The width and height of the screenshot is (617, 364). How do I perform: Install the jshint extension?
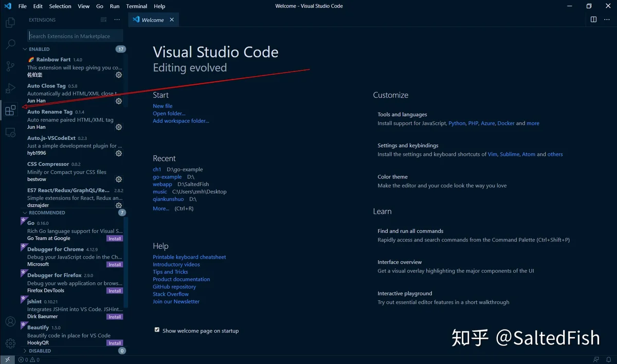pos(115,317)
